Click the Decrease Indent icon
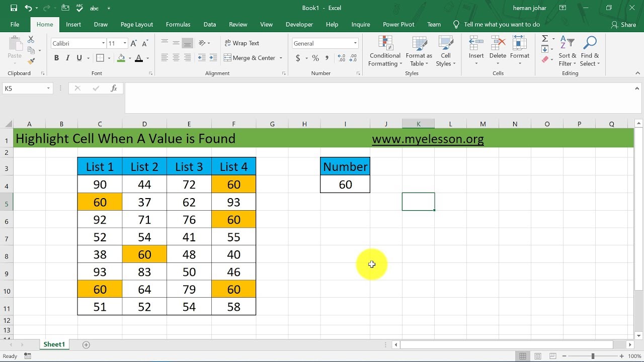Viewport: 644px width, 362px height. point(202,58)
